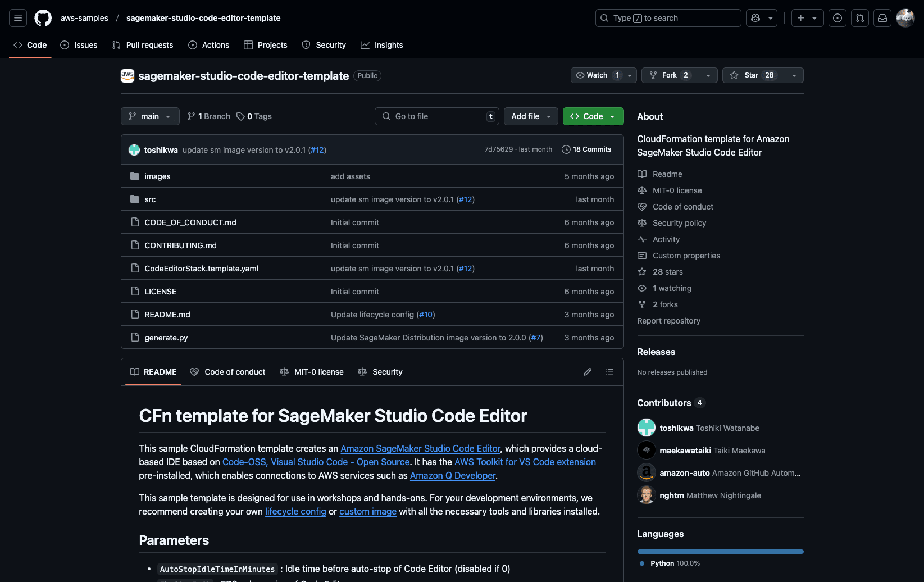The height and width of the screenshot is (582, 924).
Task: Go to GitHub homepage via Octocat logo
Action: (43, 18)
